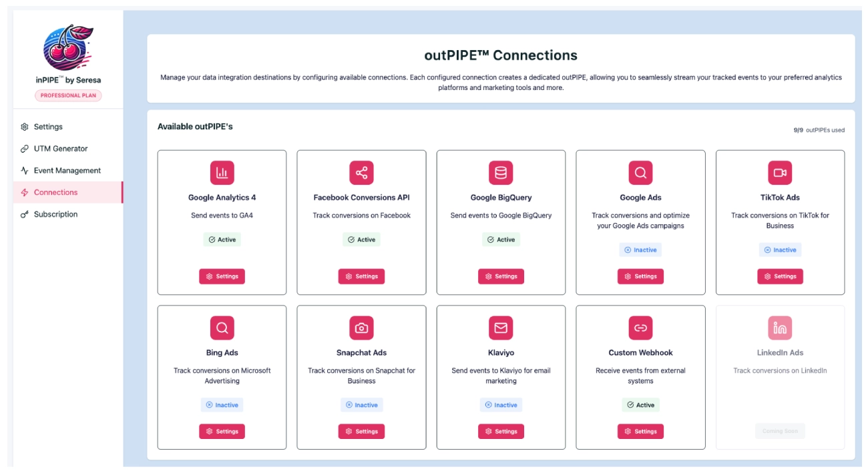The image size is (868, 471).
Task: Click the 'outPIPE™ Connections' title
Action: point(501,55)
